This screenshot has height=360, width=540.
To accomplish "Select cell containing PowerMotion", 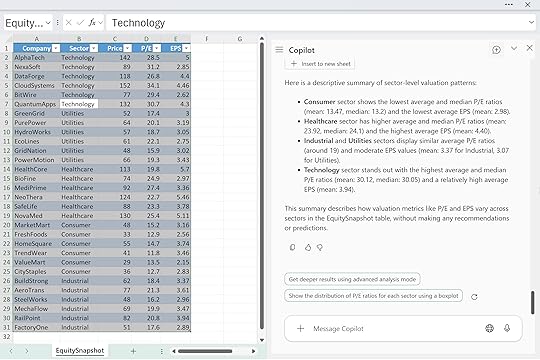I will [x=37, y=160].
